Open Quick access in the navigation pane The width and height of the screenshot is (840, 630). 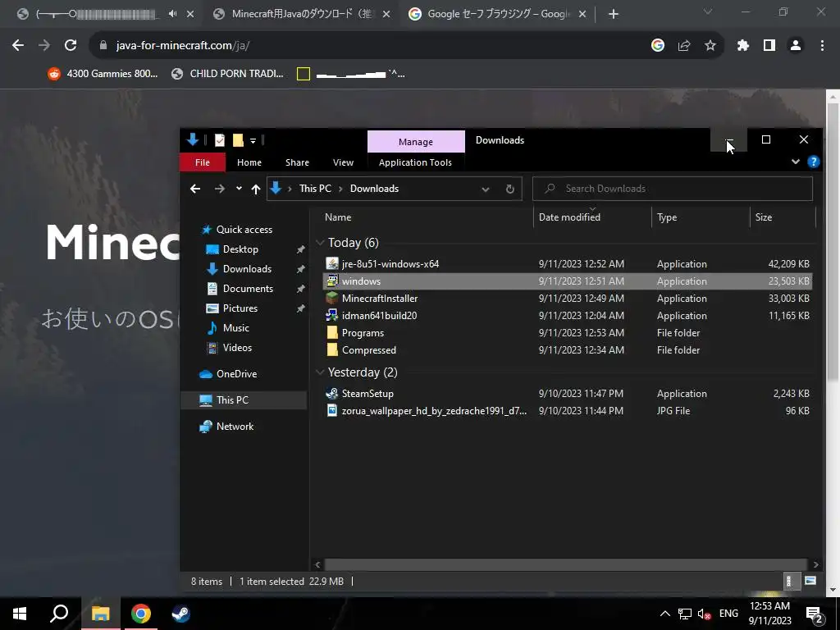click(x=244, y=230)
